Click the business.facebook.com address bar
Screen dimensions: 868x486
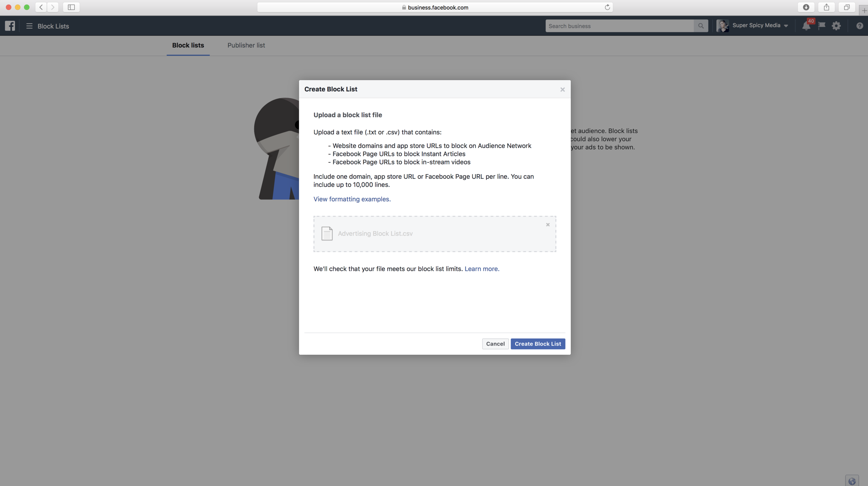[x=435, y=7]
